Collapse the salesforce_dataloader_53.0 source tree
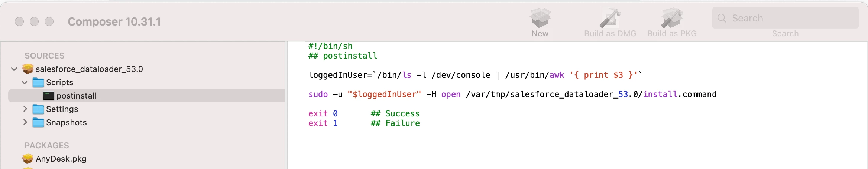Screen dimensions: 868x169 14,69
